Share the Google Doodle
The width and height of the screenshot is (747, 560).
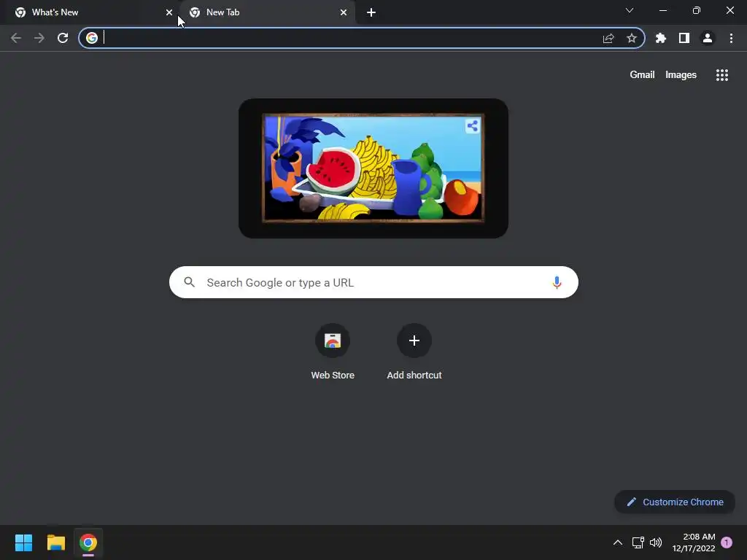[x=473, y=125]
